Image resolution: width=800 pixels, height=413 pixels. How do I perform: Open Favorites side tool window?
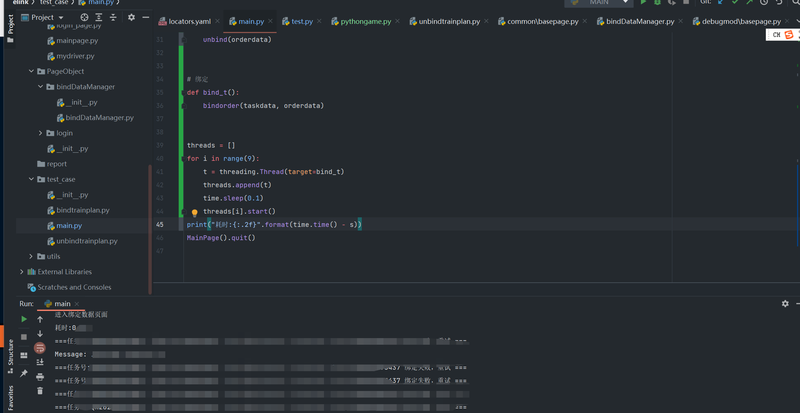click(x=10, y=398)
